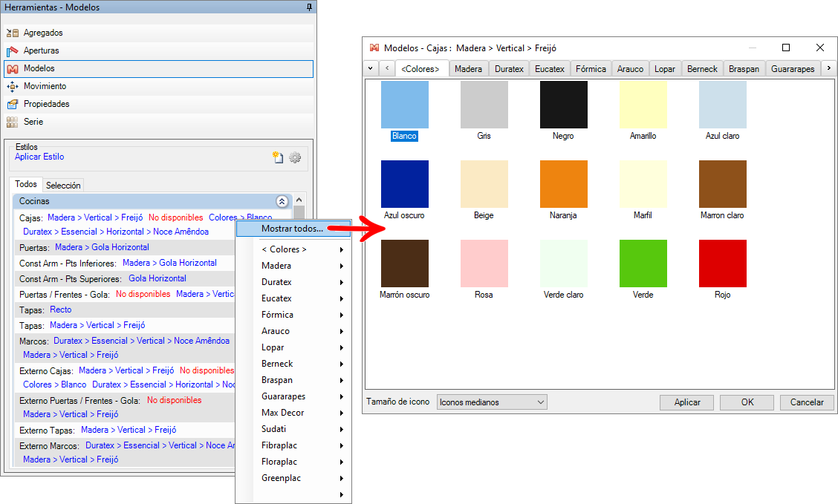Screen dimensions: 838x504
Task: Choose the Amarillo color swatch
Action: [643, 105]
